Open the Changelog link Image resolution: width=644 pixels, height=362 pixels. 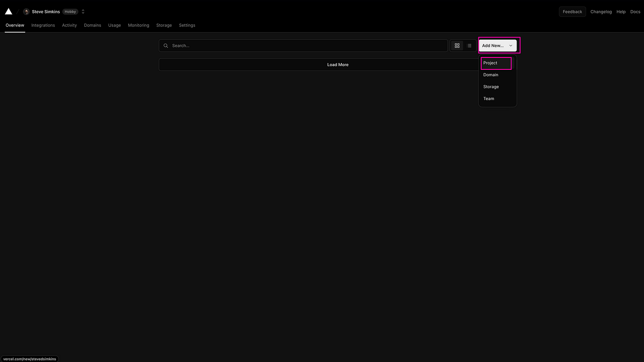pyautogui.click(x=601, y=11)
